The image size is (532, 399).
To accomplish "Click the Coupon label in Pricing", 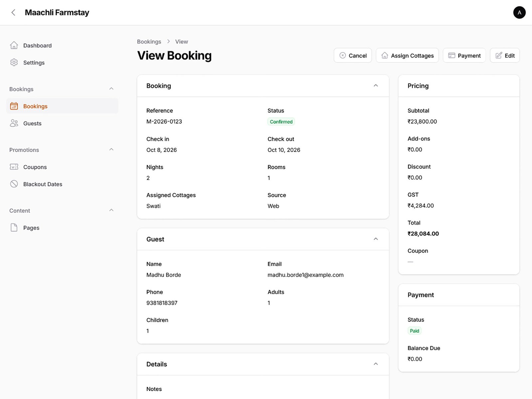I will tap(418, 251).
